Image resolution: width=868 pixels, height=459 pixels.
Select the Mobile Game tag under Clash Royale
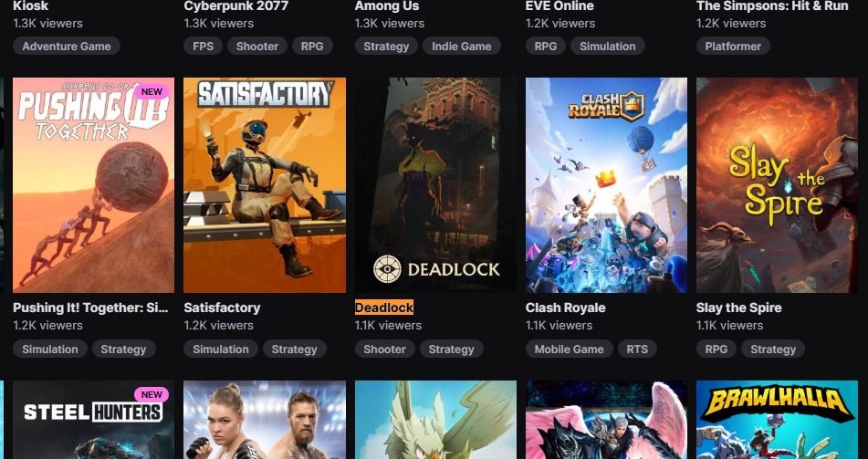(x=569, y=349)
